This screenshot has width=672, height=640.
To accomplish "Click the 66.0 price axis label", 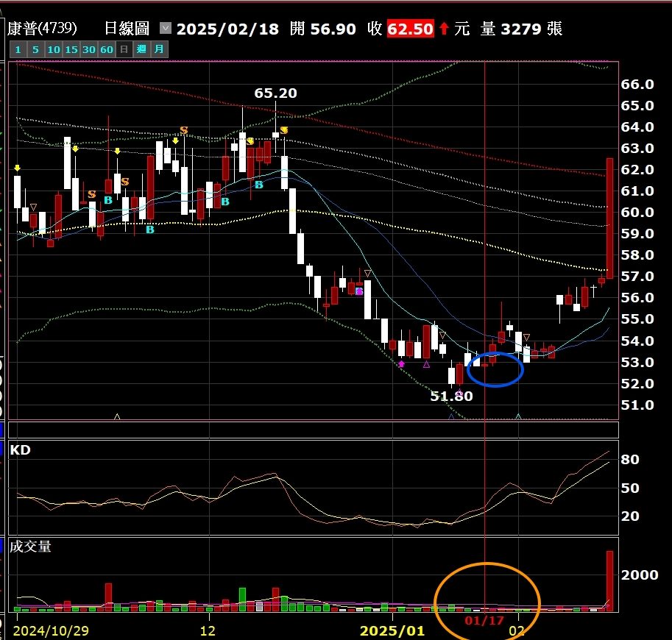I will click(x=637, y=84).
